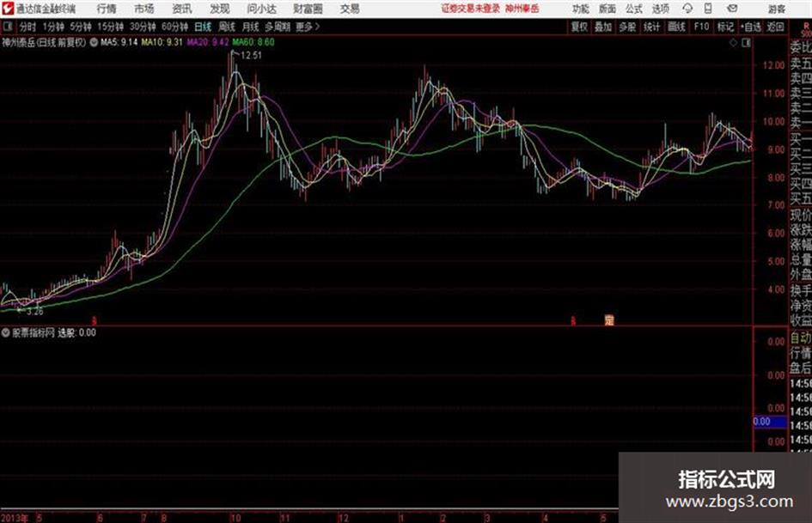The width and height of the screenshot is (812, 523).
Task: Click the diamond icon at chart top right
Action: 733,43
